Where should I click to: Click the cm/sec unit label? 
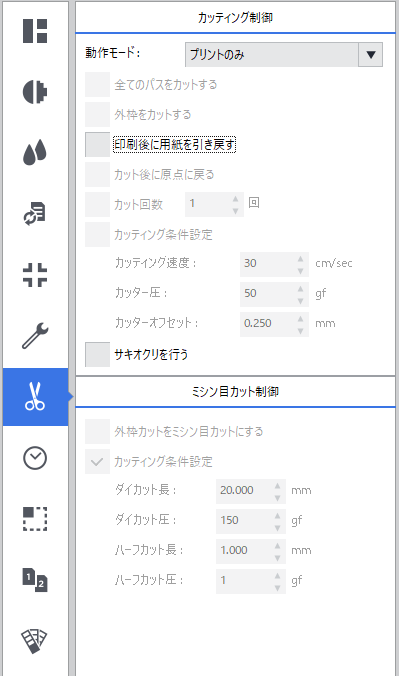[x=333, y=263]
